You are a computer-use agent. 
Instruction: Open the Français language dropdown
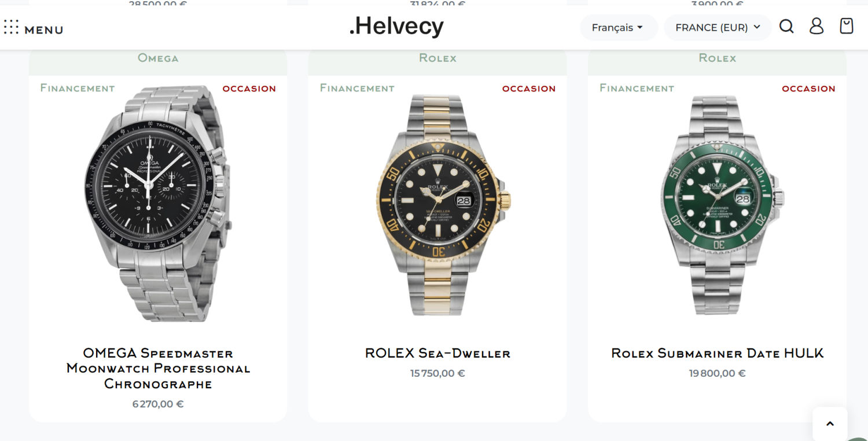619,27
